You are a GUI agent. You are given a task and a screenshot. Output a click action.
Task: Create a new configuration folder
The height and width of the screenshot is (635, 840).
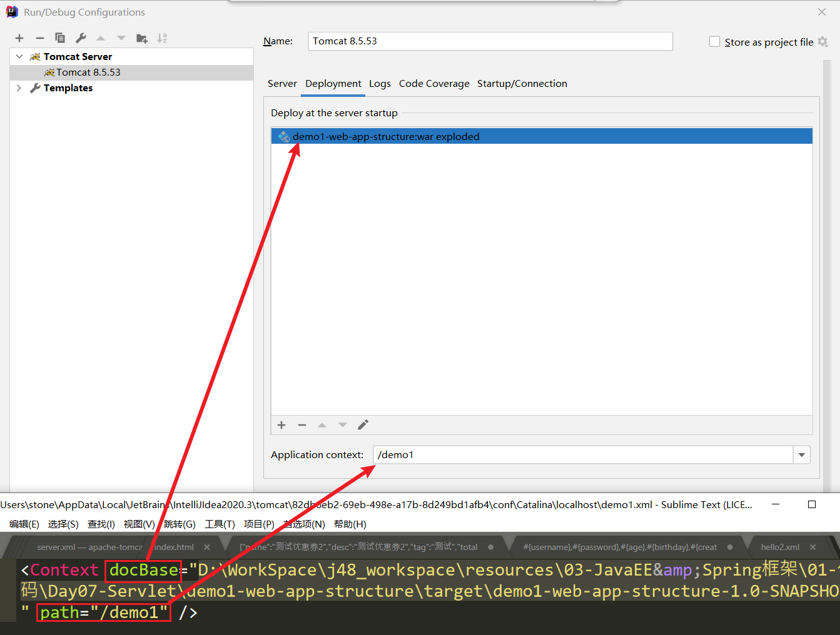pyautogui.click(x=142, y=38)
